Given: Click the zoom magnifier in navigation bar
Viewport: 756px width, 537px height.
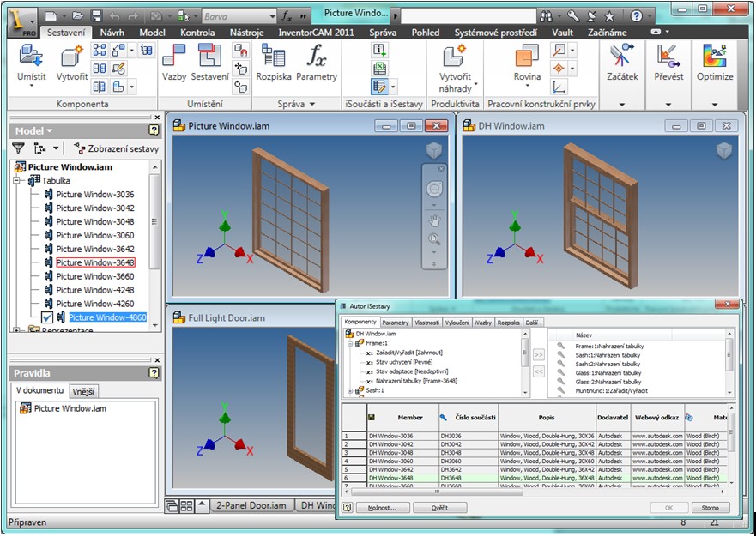Looking at the screenshot, I should [434, 239].
